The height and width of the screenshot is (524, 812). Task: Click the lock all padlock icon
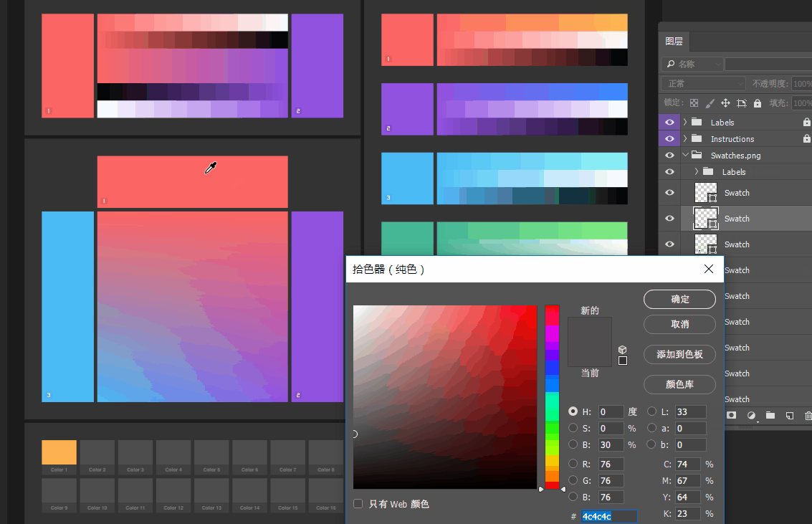pyautogui.click(x=758, y=103)
